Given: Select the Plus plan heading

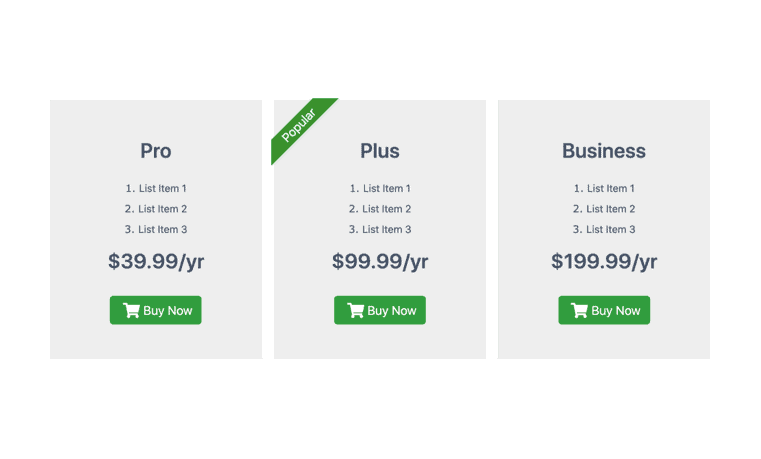Looking at the screenshot, I should pyautogui.click(x=380, y=151).
